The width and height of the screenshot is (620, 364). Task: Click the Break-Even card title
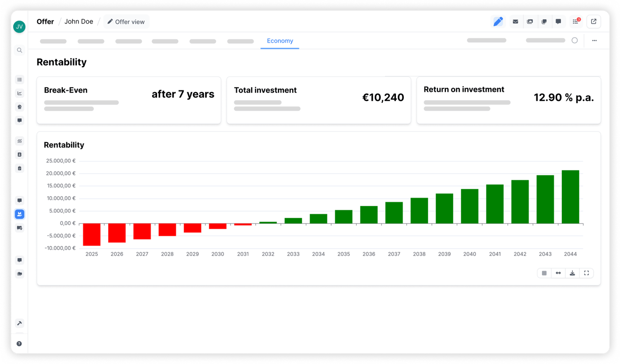[66, 90]
